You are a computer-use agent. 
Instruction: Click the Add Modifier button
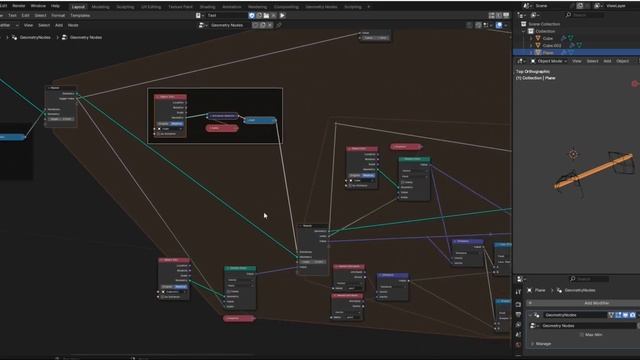tap(584, 303)
